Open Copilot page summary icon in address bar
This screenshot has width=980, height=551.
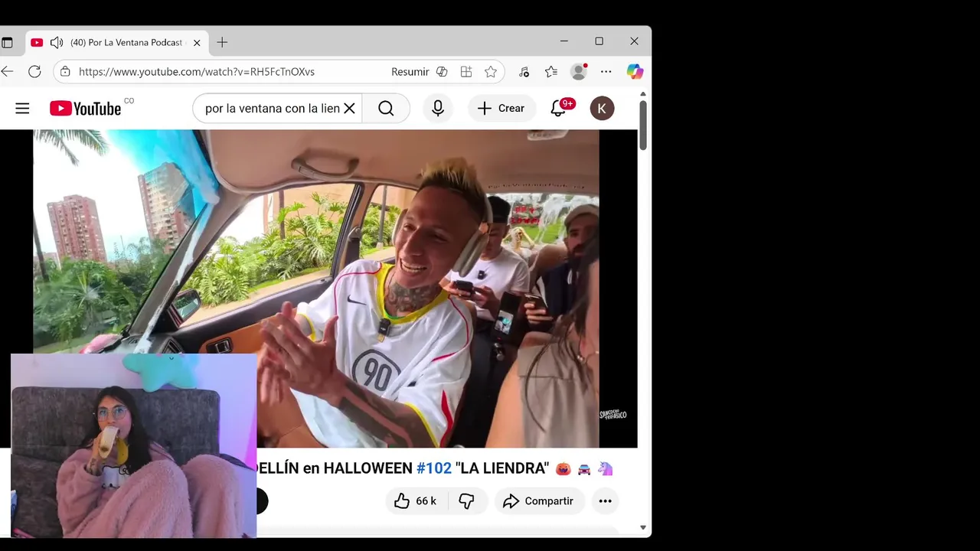[x=442, y=72]
